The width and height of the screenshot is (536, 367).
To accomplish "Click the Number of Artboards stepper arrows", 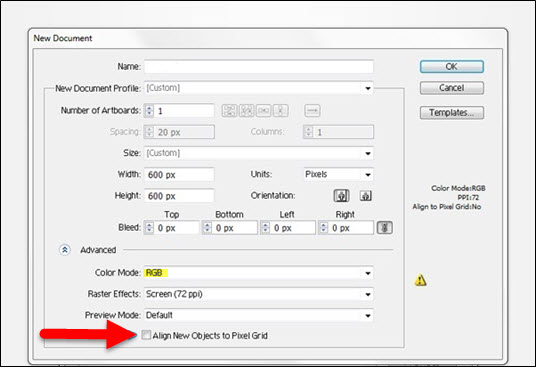I will click(149, 111).
